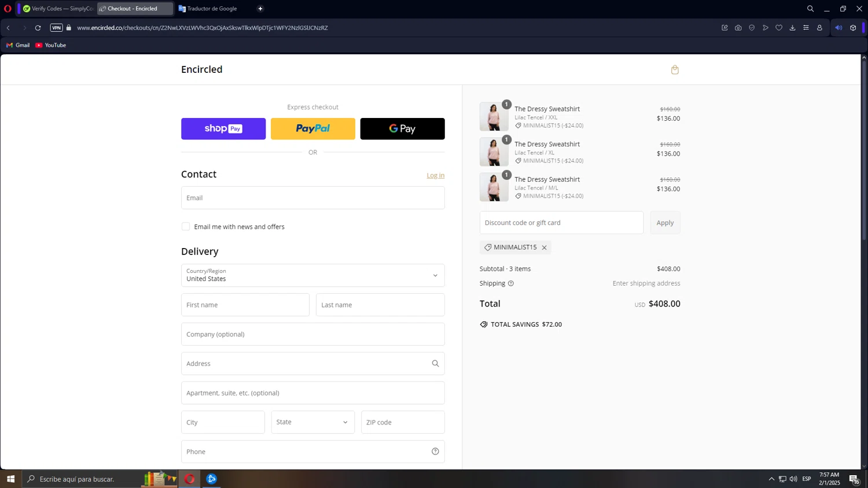Viewport: 868px width, 488px height.
Task: Remove the MINIMALIST15 discount code
Action: pos(545,247)
